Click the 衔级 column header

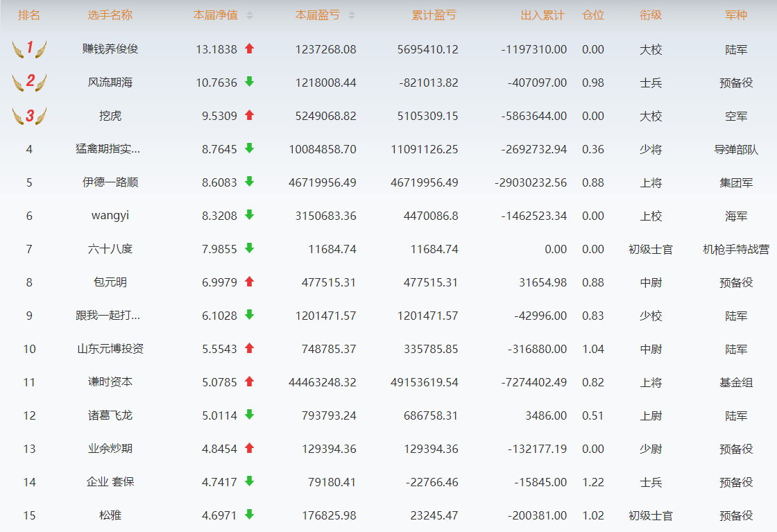click(x=651, y=15)
